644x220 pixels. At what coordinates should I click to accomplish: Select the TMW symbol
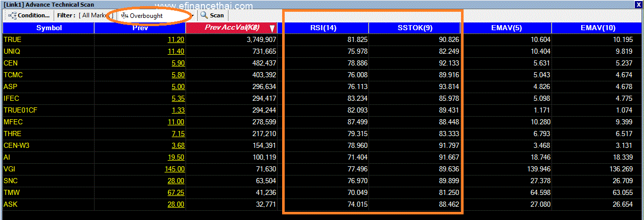11,192
